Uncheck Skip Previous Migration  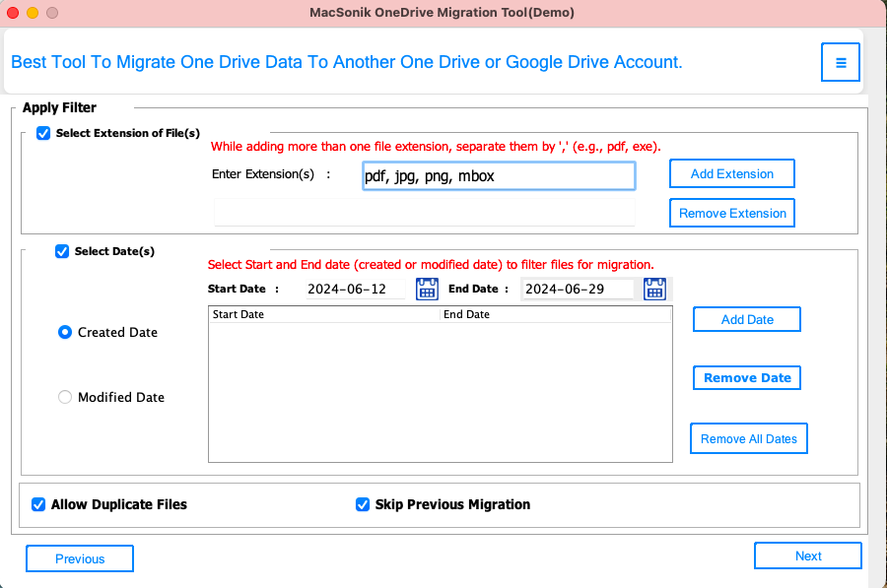coord(363,504)
